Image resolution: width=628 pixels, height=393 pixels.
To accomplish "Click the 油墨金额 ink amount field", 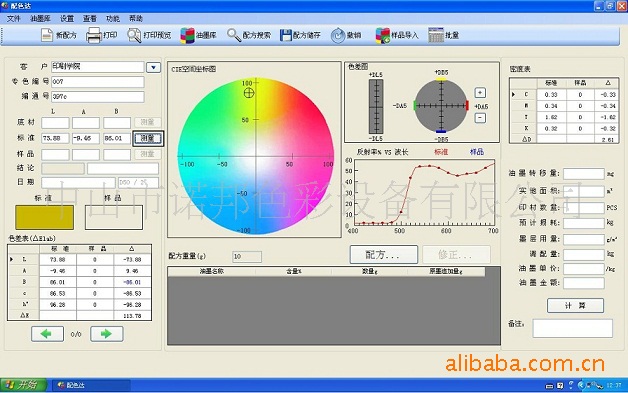I will [x=584, y=283].
